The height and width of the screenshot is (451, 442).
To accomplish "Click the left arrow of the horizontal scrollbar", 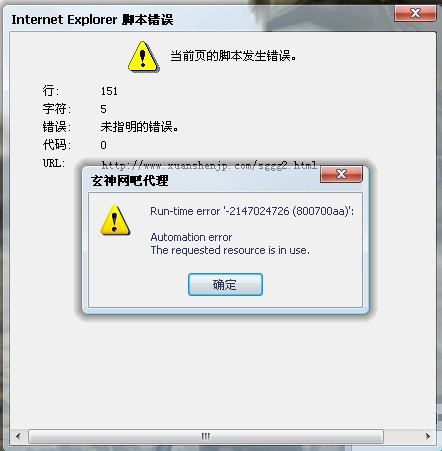I will [18, 436].
